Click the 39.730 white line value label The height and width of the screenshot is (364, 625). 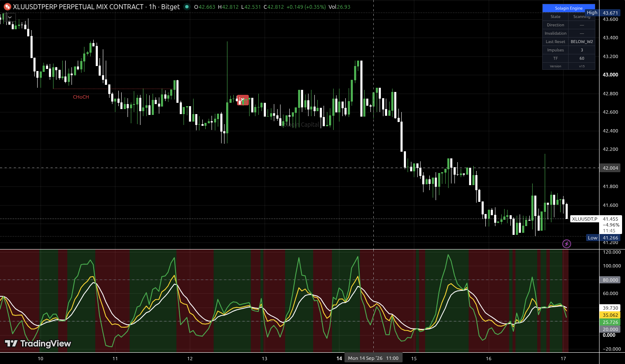tap(610, 308)
